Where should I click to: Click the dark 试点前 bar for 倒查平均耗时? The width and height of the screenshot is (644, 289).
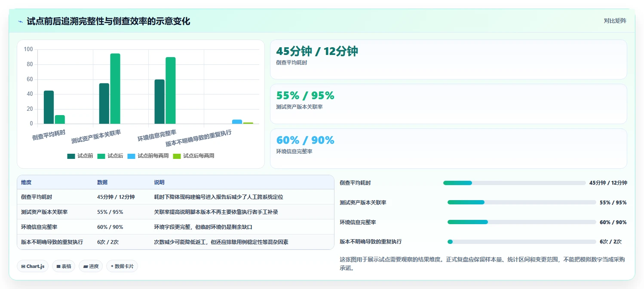pos(49,107)
